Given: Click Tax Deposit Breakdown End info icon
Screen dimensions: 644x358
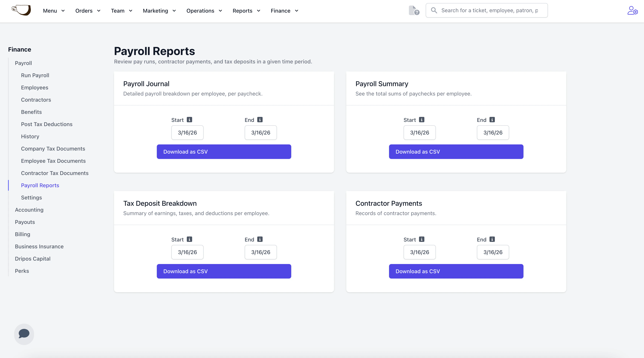Looking at the screenshot, I should pos(260,239).
